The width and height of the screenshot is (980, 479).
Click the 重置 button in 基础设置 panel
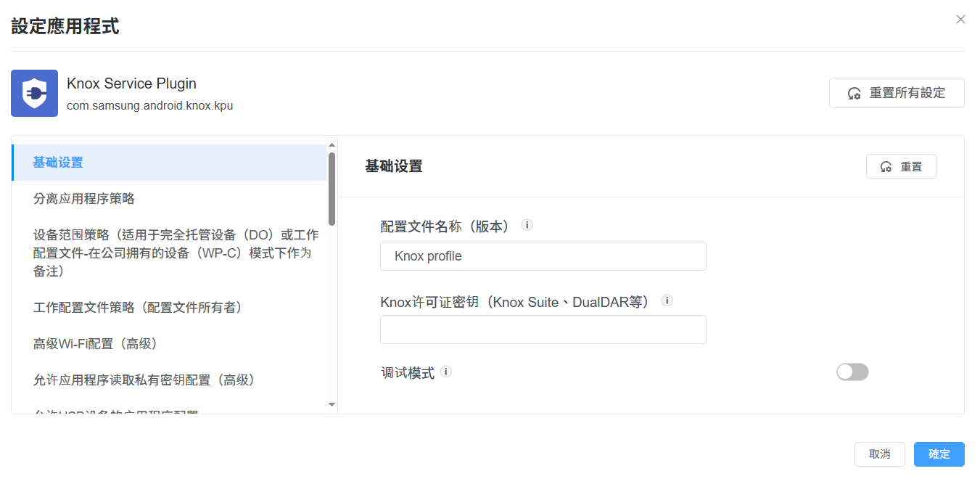tap(901, 166)
